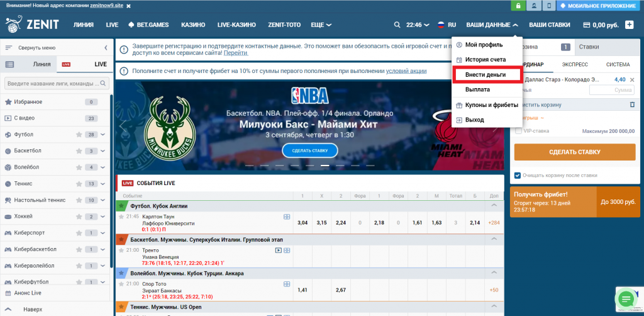Click ВАШИ СТАВКИ in header
Viewport: 644px width, 316px height.
549,25
